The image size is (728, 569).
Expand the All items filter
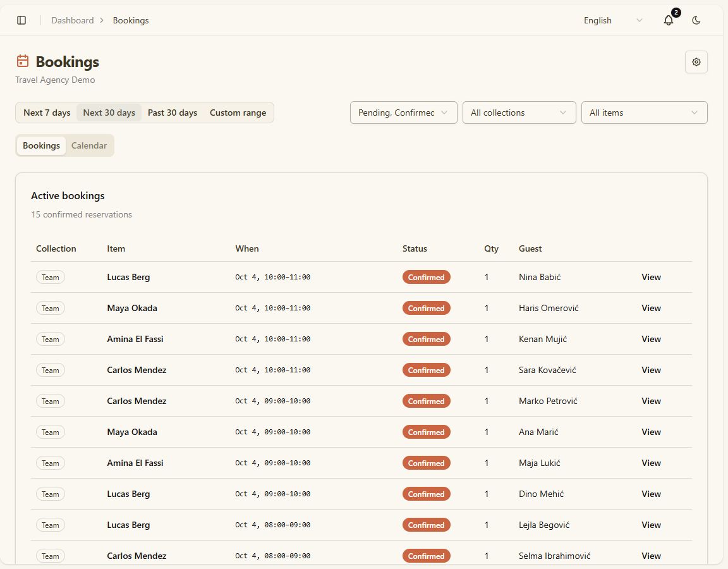pos(645,113)
